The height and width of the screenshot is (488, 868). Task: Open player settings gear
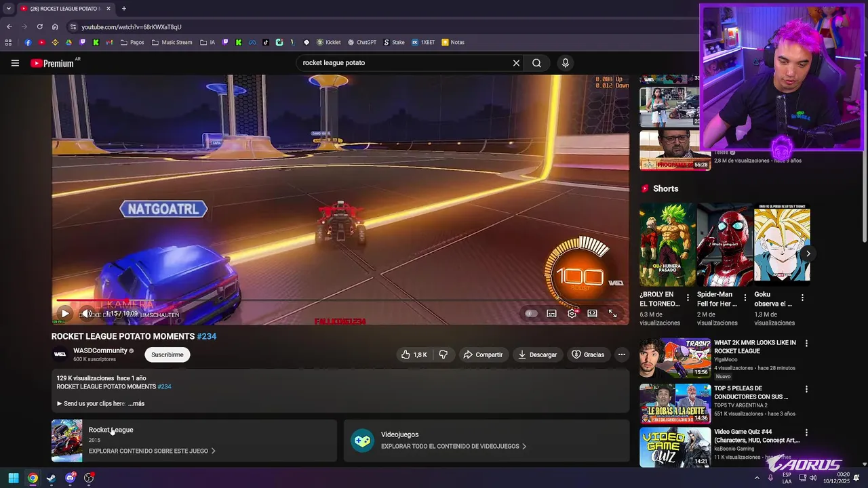[x=572, y=314]
